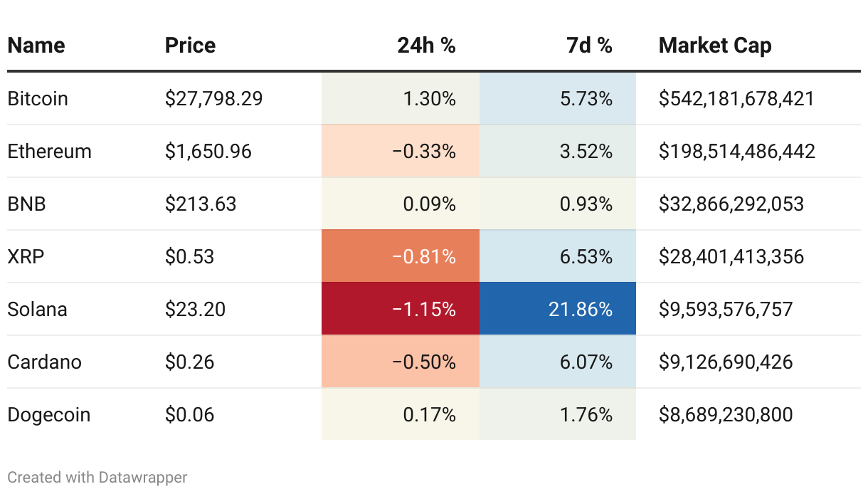Screen dimensions: 868x494
Task: Click the 24h % column header
Action: tap(426, 46)
